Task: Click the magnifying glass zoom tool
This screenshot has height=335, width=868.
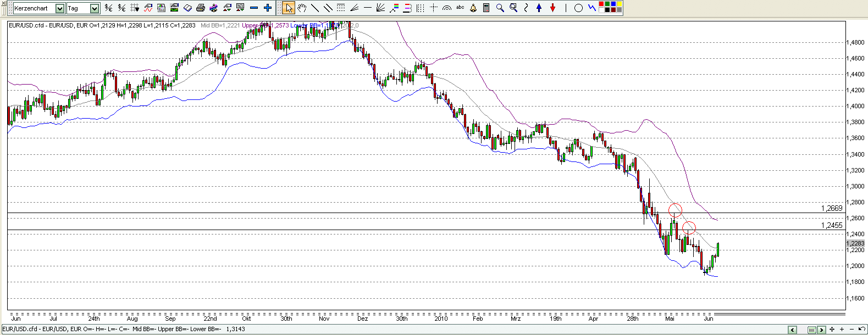Action: 500,8
